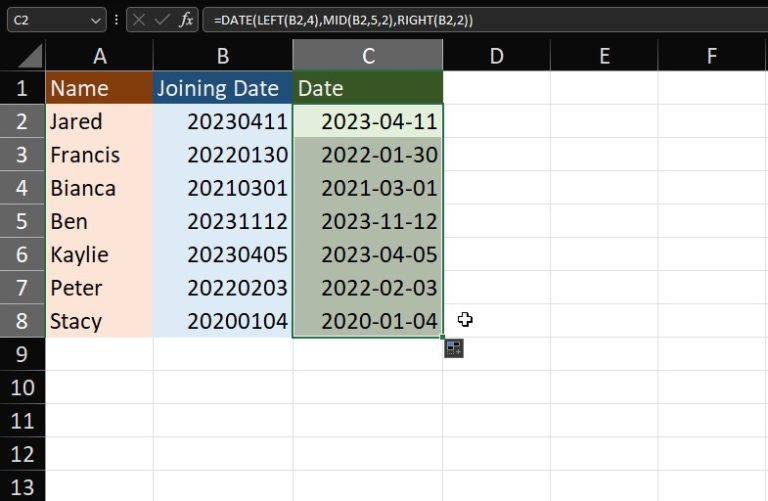Select column C header

tap(367, 56)
